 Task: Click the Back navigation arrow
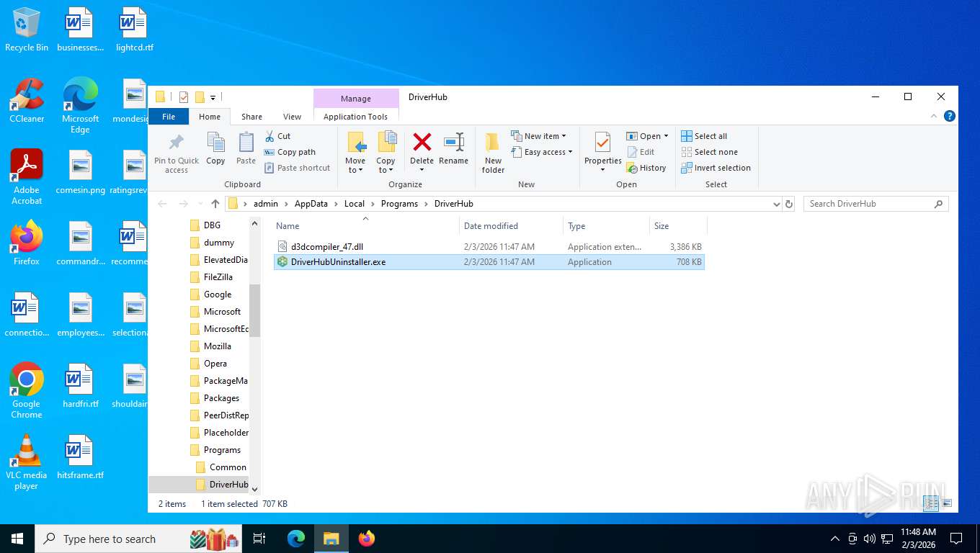162,204
